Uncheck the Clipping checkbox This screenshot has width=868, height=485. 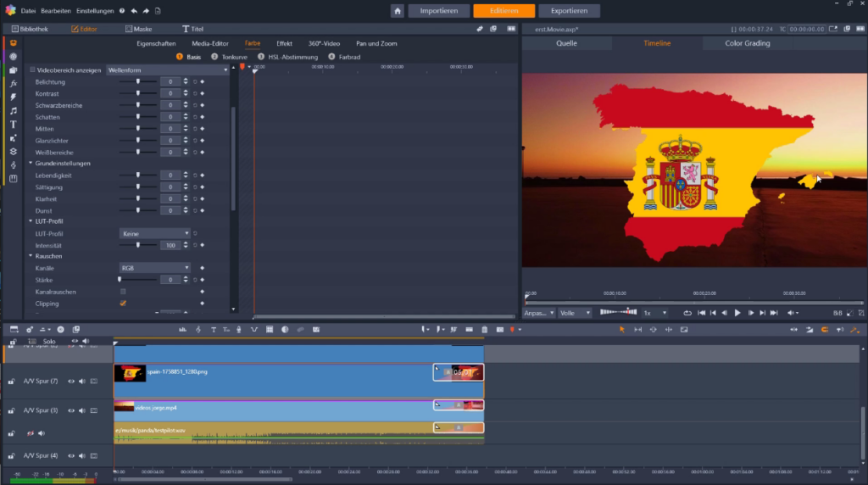[x=123, y=304]
